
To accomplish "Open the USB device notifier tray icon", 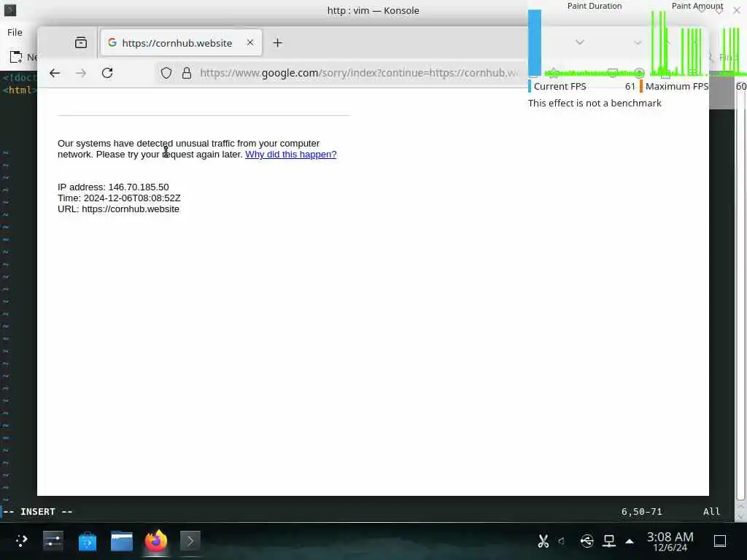I will coord(587,541).
